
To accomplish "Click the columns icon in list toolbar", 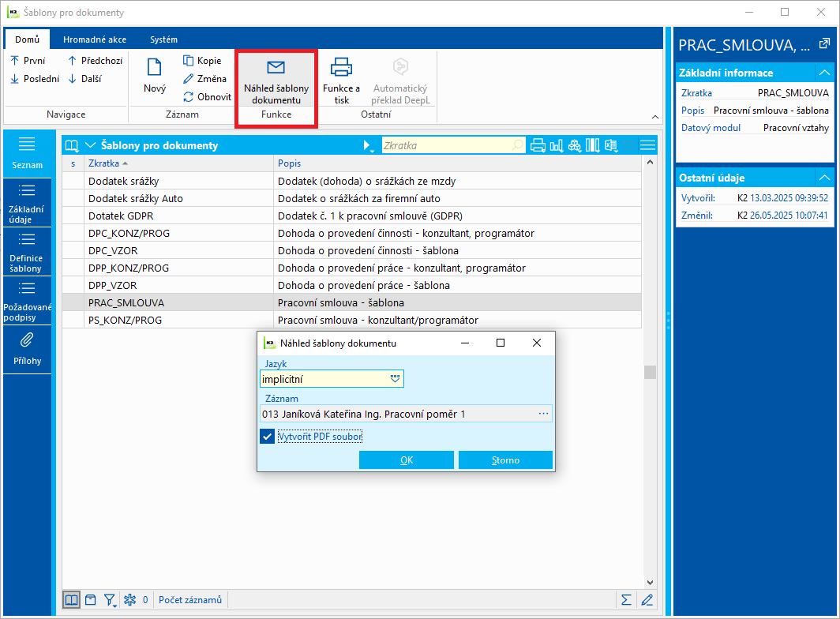I will (x=592, y=145).
